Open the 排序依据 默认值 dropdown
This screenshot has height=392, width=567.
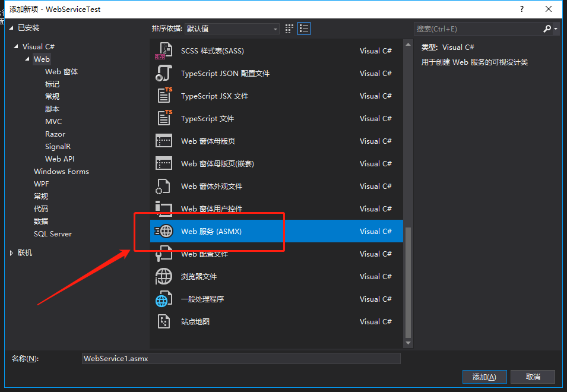pyautogui.click(x=232, y=29)
